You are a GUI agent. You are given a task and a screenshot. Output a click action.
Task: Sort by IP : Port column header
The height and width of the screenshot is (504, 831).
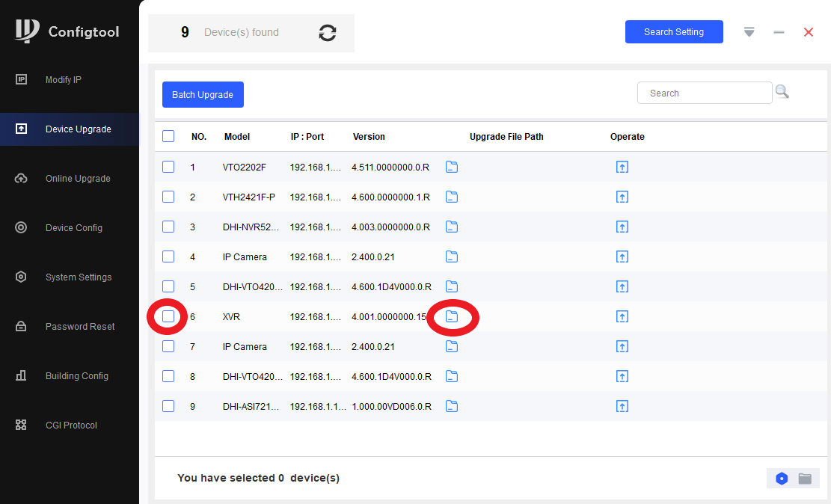(x=307, y=137)
